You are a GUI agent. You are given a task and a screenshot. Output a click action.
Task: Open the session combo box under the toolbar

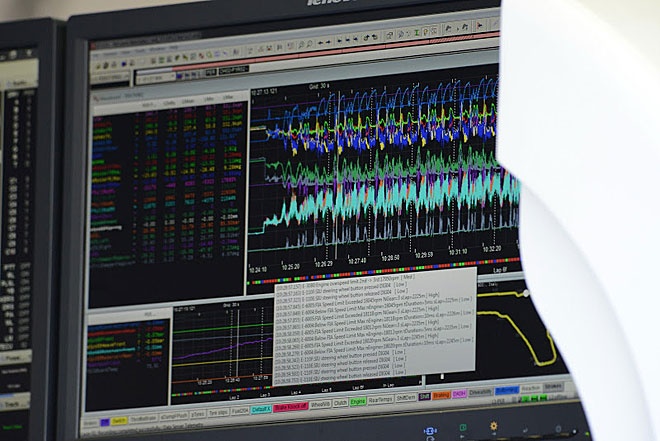click(155, 77)
